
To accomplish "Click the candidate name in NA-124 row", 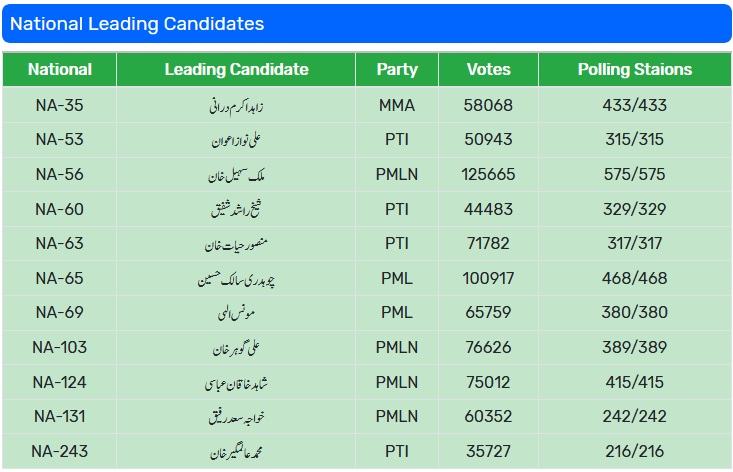I will click(236, 383).
